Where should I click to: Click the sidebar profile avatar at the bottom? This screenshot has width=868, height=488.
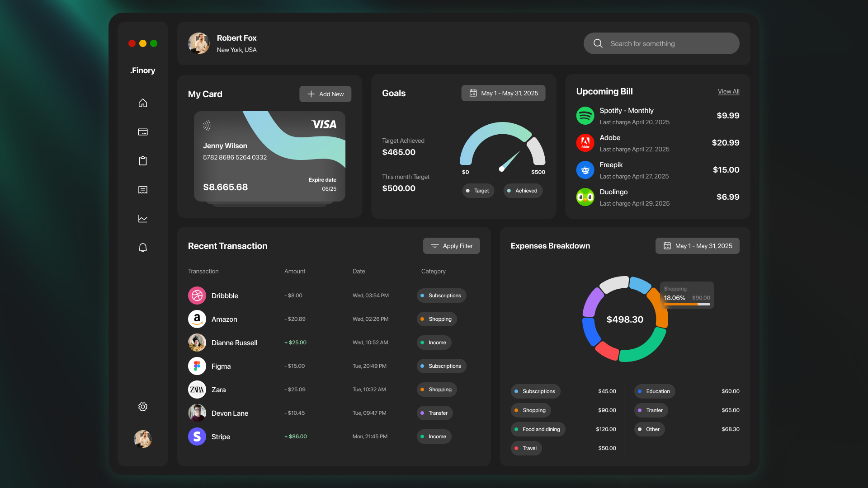pyautogui.click(x=143, y=439)
